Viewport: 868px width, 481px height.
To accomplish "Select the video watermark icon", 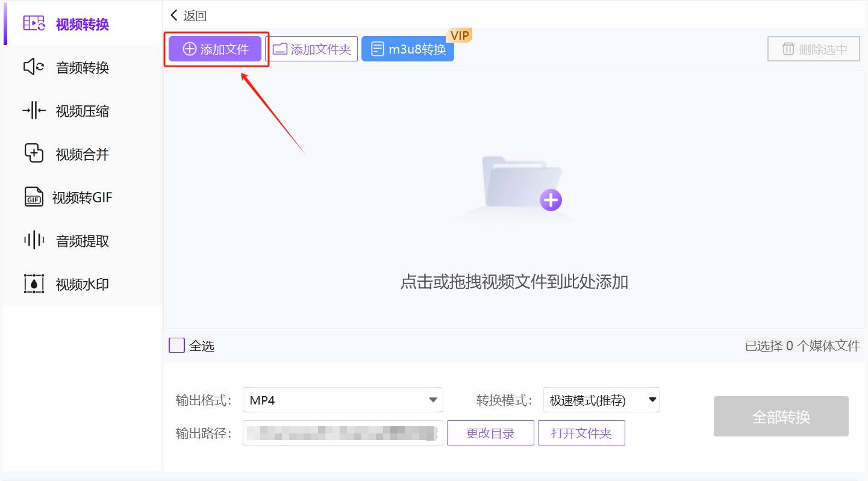I will click(34, 284).
